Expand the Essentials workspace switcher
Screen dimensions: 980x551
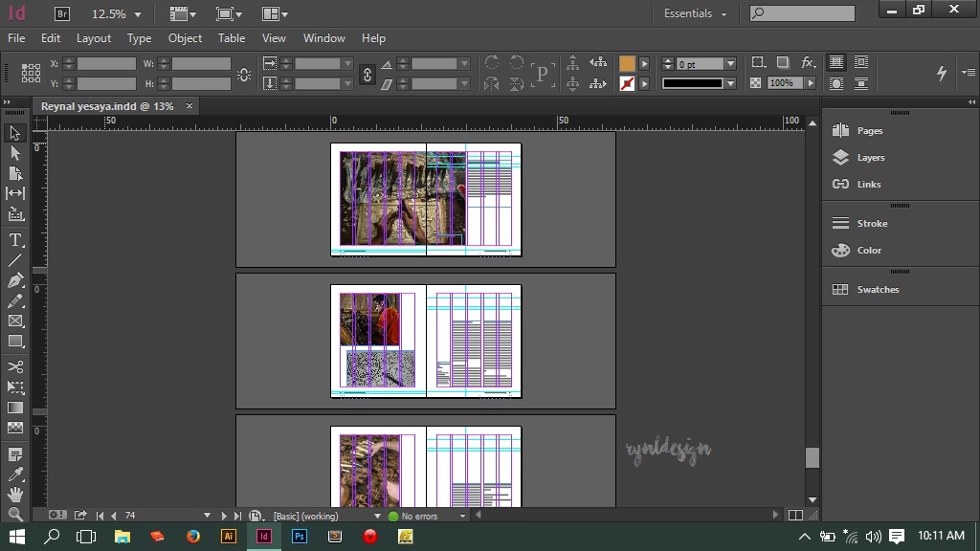tap(693, 13)
